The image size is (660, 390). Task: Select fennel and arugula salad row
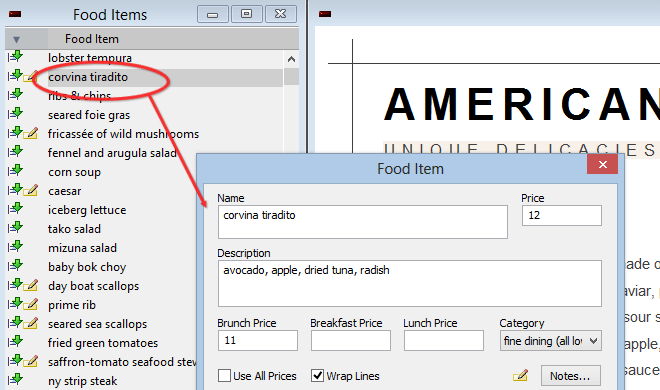pyautogui.click(x=112, y=153)
